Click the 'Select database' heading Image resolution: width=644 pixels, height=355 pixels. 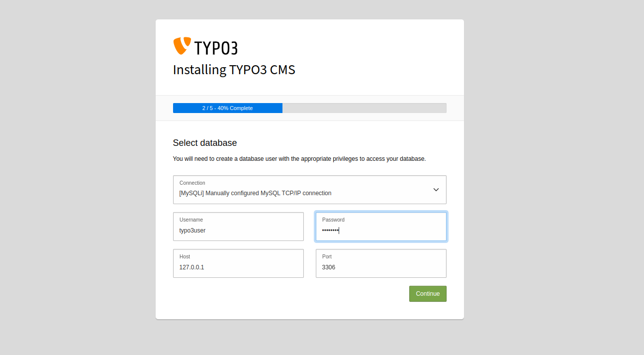coord(205,143)
